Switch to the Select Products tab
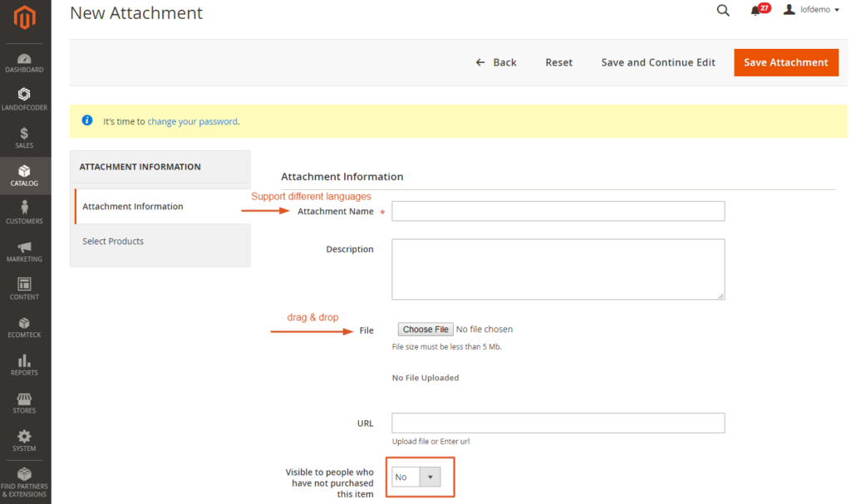 [x=113, y=242]
